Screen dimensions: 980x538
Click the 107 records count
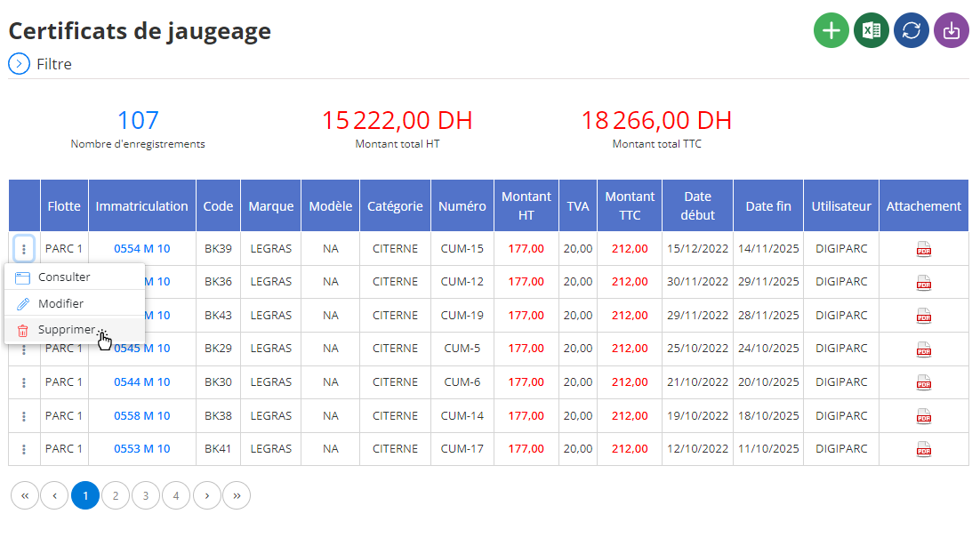click(138, 120)
